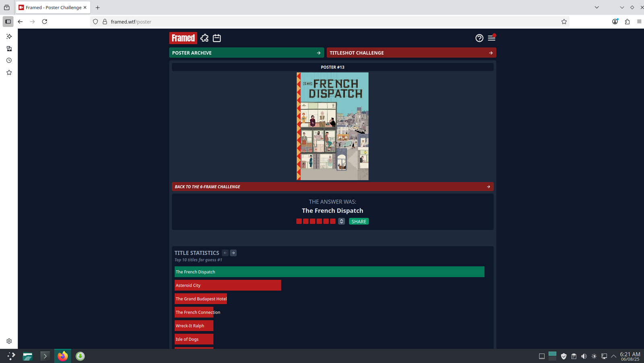Open the Firefox view tab icon

7,7
